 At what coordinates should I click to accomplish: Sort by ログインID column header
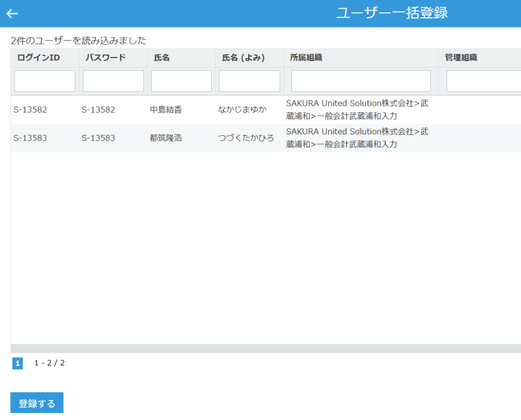39,58
